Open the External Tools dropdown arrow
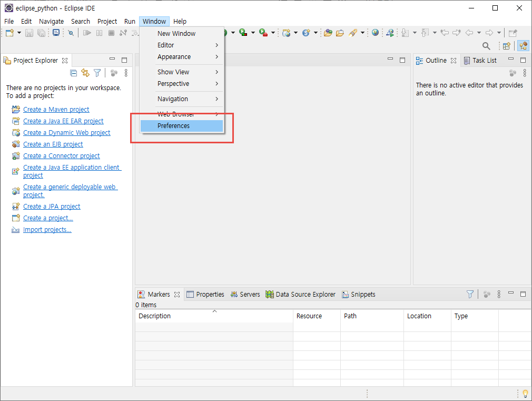 coord(273,33)
